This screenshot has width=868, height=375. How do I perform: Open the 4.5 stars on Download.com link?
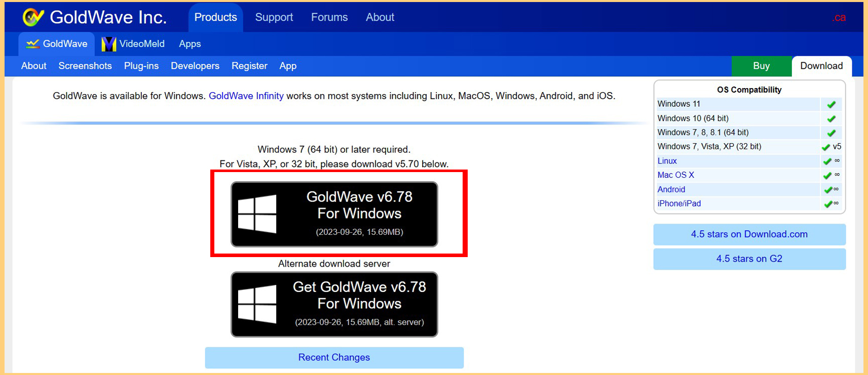749,234
